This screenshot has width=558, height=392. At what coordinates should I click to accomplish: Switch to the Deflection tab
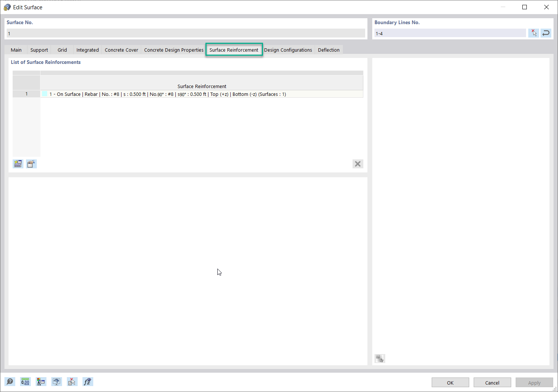pyautogui.click(x=328, y=49)
